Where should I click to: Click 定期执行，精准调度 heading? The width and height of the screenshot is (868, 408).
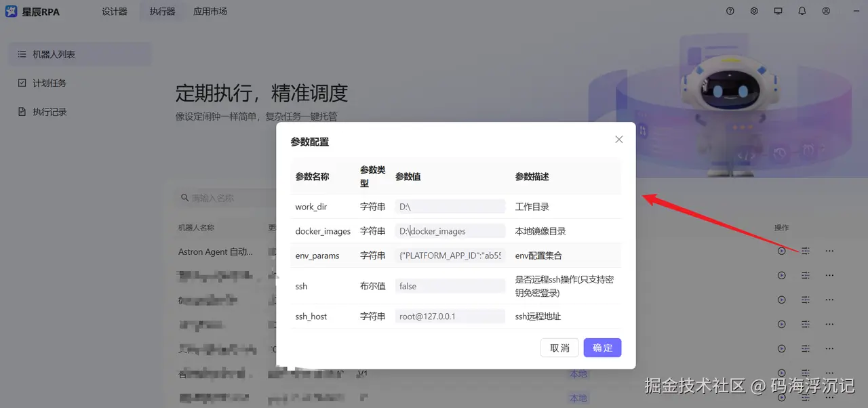click(x=262, y=93)
